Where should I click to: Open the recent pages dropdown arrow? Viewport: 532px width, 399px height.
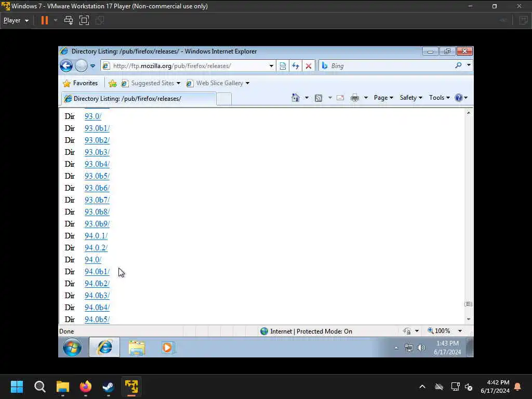pyautogui.click(x=92, y=66)
